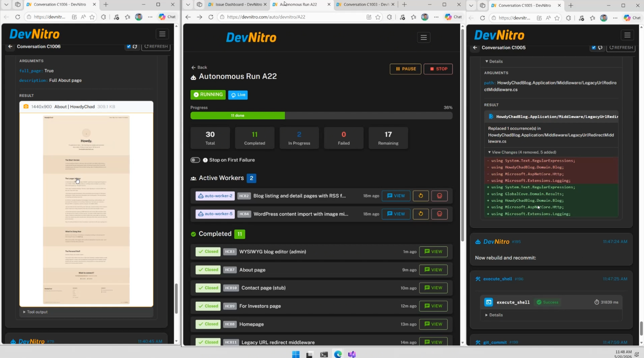
Task: Stop the autonomous run
Action: pos(438,69)
